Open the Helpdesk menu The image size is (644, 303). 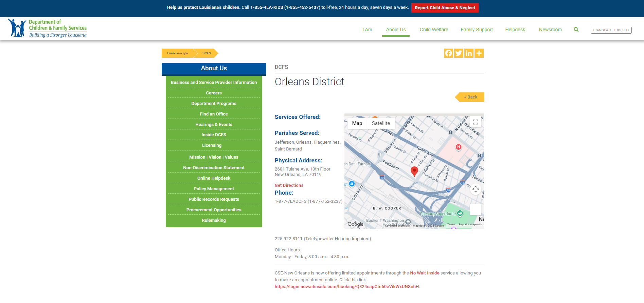click(x=515, y=30)
